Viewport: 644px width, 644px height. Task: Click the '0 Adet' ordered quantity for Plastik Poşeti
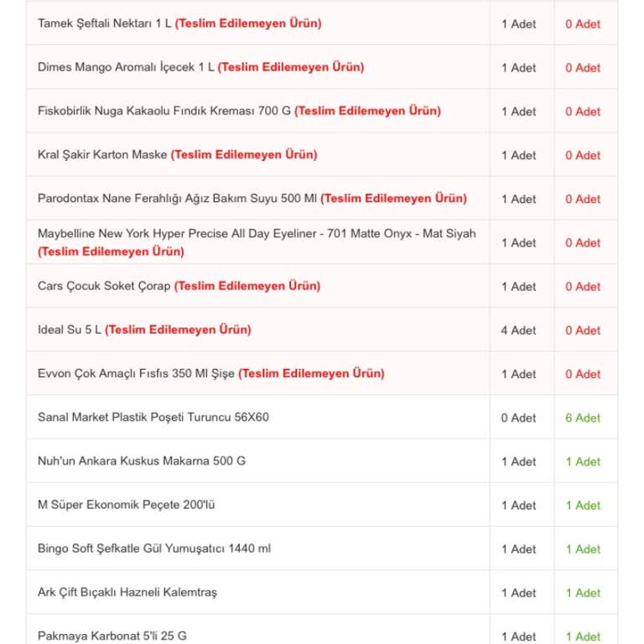[x=518, y=418]
